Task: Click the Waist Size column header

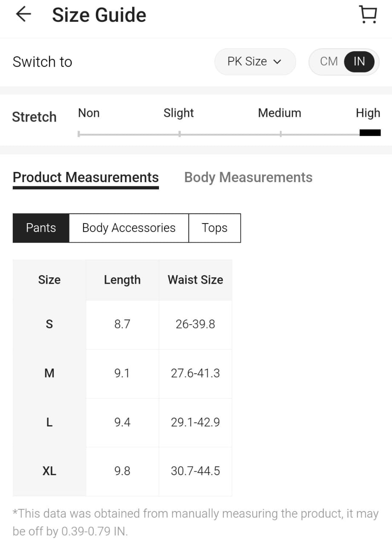Action: click(x=195, y=280)
